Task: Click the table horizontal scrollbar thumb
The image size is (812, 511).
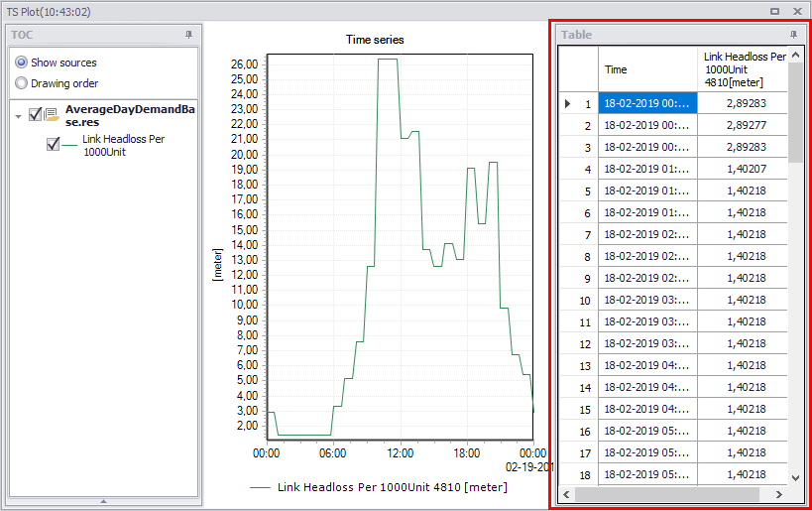Action: click(667, 494)
